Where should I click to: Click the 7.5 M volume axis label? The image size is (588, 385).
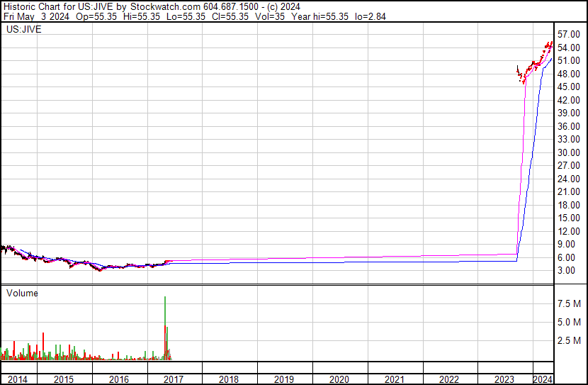[x=570, y=303]
